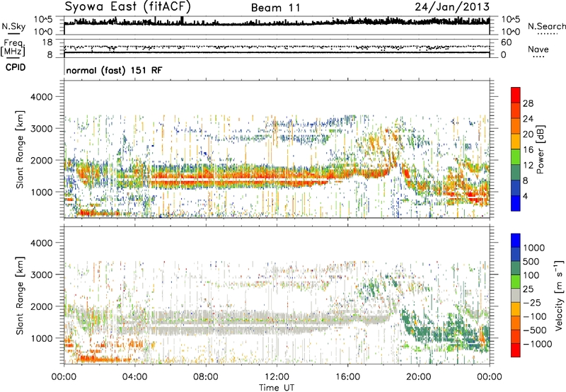Click the "08:00" time tick label

tap(206, 377)
